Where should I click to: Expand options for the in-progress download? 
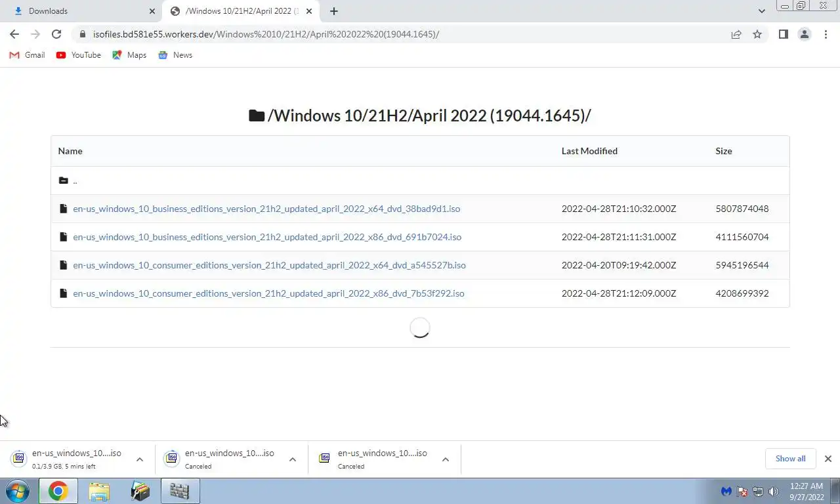(139, 459)
